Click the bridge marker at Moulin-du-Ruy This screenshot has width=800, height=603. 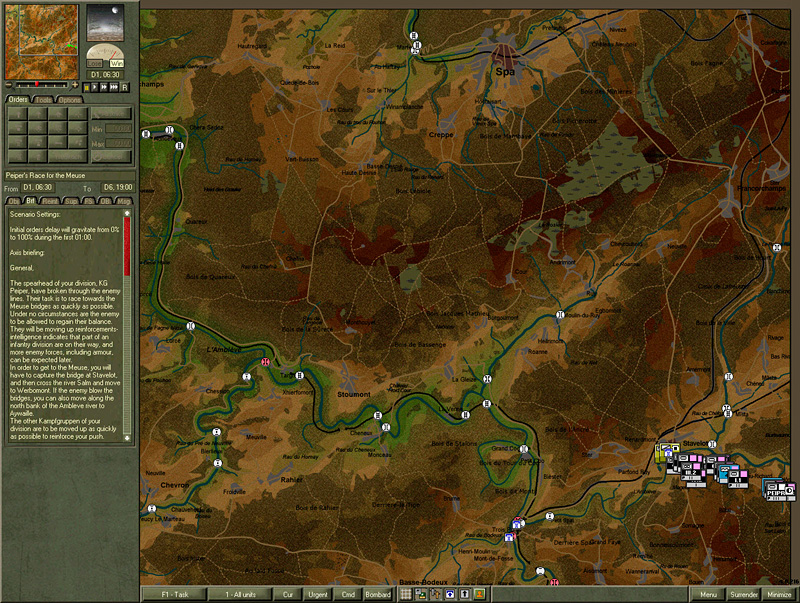[560, 315]
